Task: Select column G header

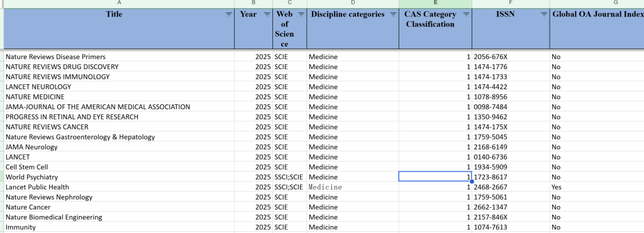Action: (597, 3)
